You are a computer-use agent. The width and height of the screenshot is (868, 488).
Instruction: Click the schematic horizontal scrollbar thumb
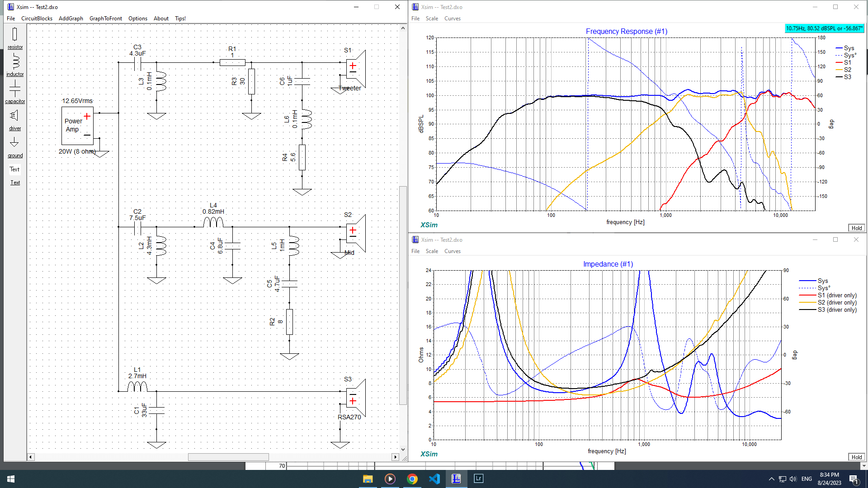point(228,457)
